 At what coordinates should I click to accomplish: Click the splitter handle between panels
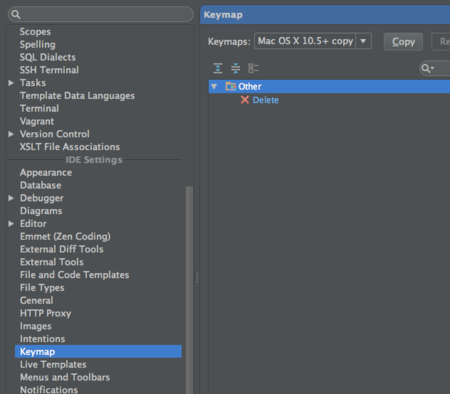click(197, 277)
